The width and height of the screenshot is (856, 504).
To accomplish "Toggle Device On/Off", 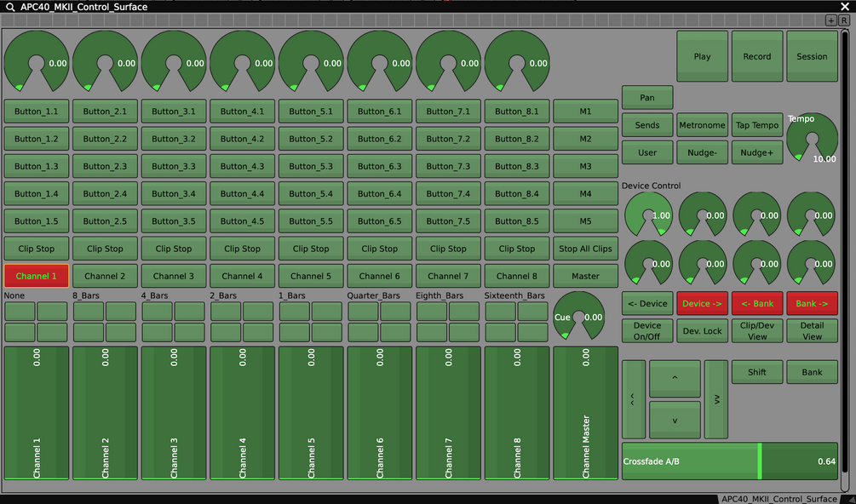I will pyautogui.click(x=647, y=331).
